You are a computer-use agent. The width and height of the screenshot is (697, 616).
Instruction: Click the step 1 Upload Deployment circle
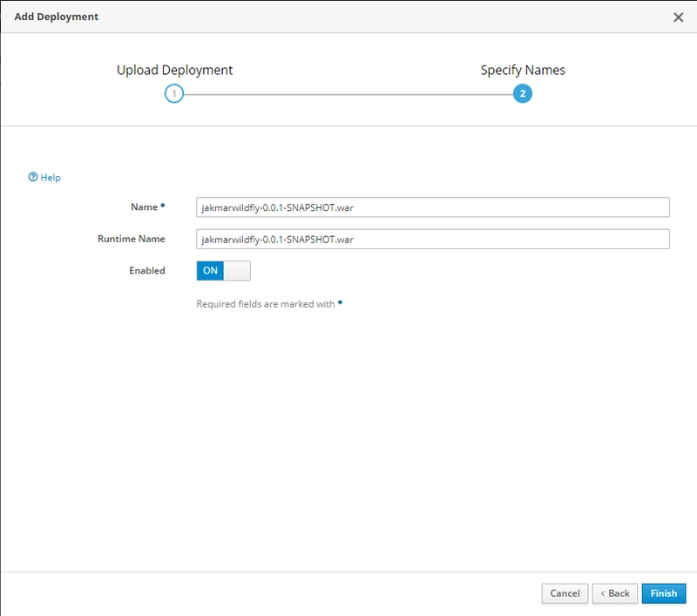[173, 94]
